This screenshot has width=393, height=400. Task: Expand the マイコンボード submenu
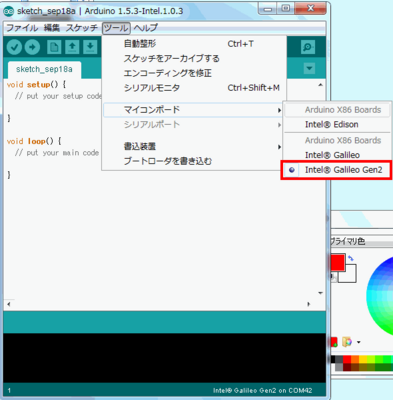coord(194,110)
